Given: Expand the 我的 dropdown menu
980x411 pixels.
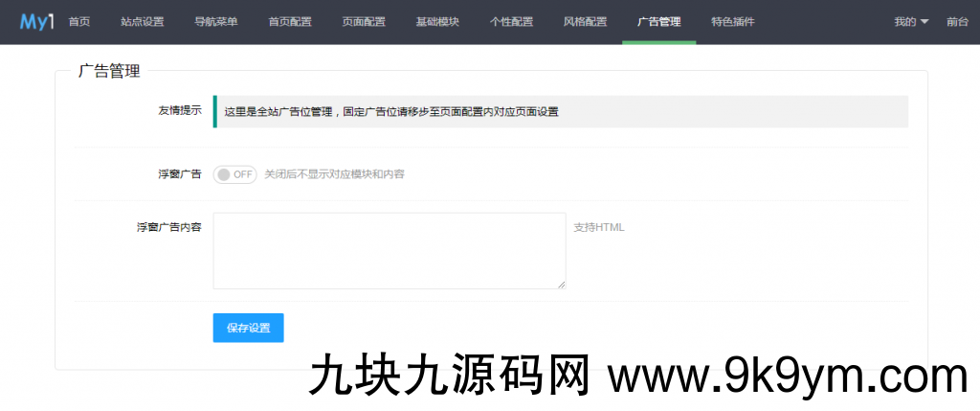Looking at the screenshot, I should [x=911, y=22].
